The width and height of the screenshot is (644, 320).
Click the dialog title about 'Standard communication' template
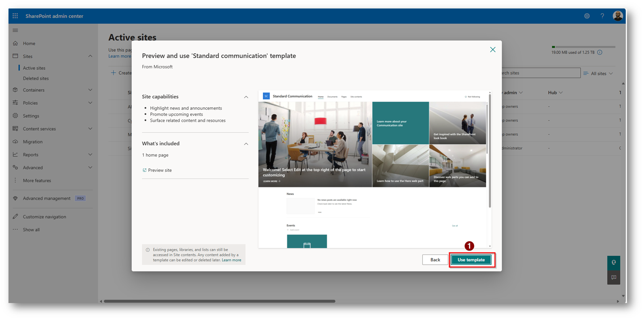pyautogui.click(x=219, y=56)
